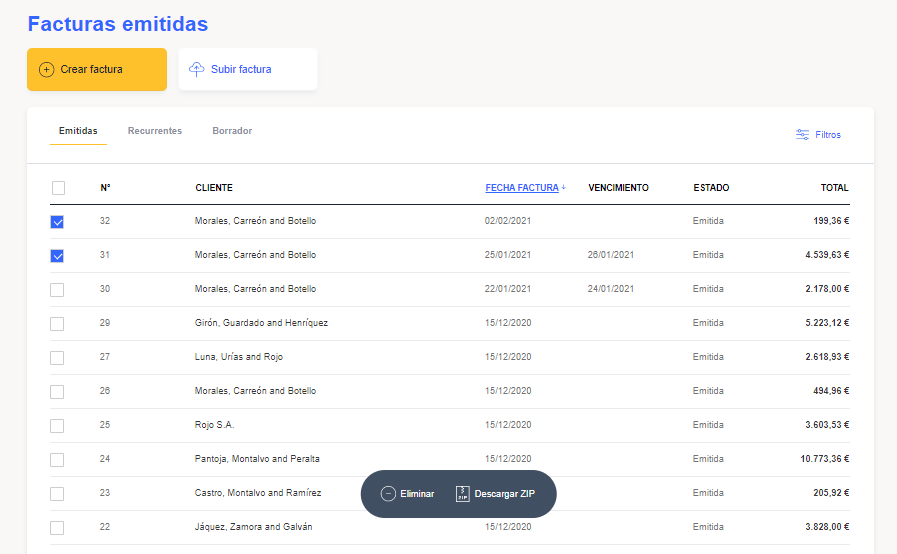897x554 pixels.
Task: Click the total 4.539,63 €
Action: [827, 255]
